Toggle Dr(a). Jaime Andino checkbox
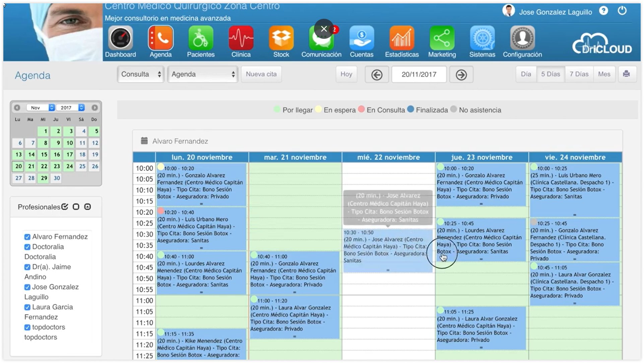This screenshot has height=363, width=644. [27, 267]
